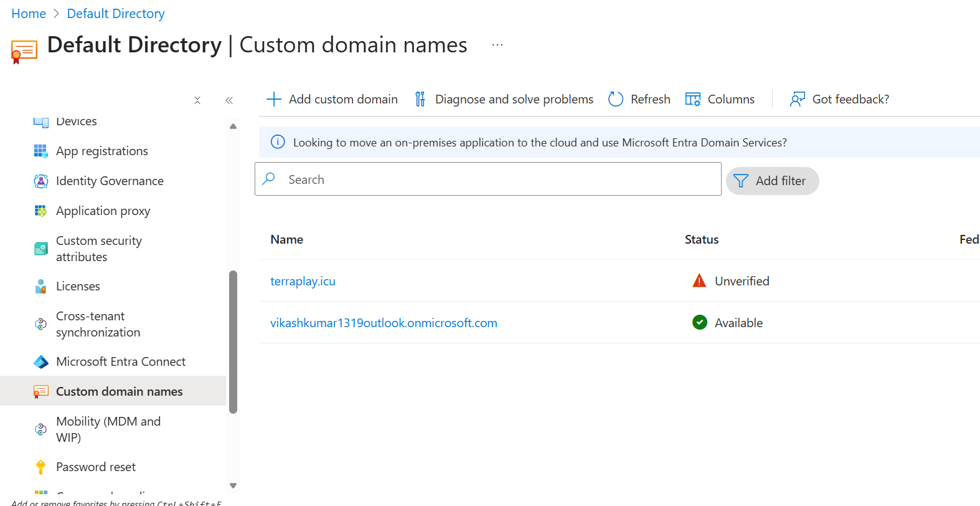Open the Default Directory breadcrumb link
This screenshot has width=980, height=506.
116,14
